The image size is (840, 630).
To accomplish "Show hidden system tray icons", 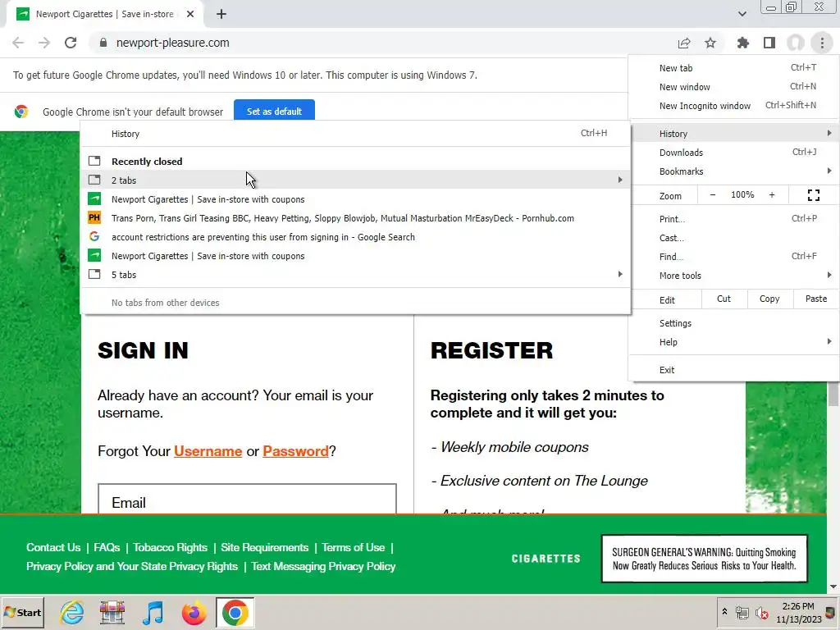I will (x=724, y=612).
